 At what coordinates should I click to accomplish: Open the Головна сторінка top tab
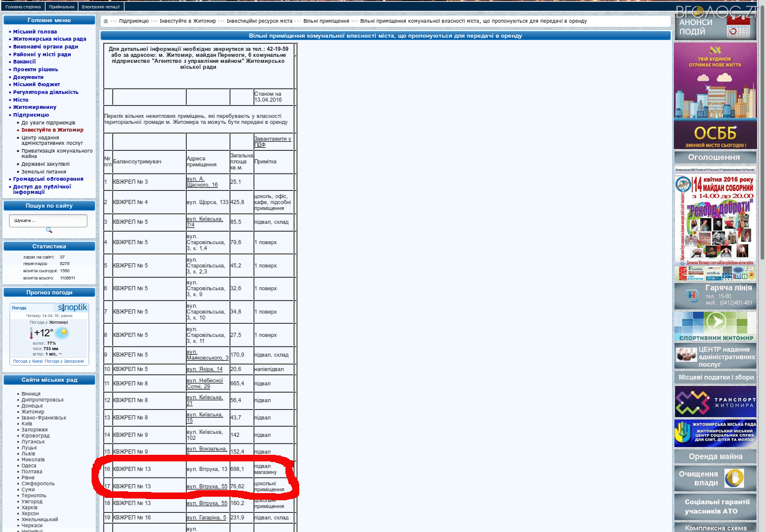(x=23, y=7)
